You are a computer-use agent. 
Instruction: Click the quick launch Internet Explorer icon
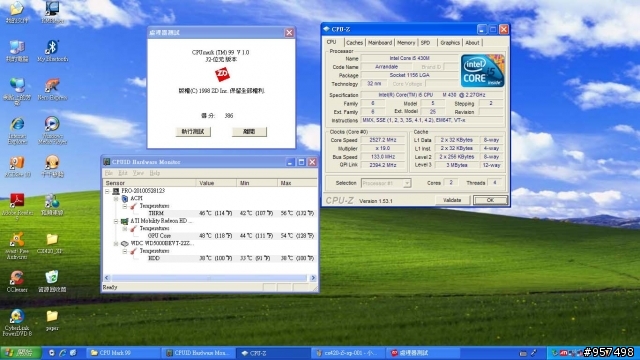pyautogui.click(x=62, y=353)
